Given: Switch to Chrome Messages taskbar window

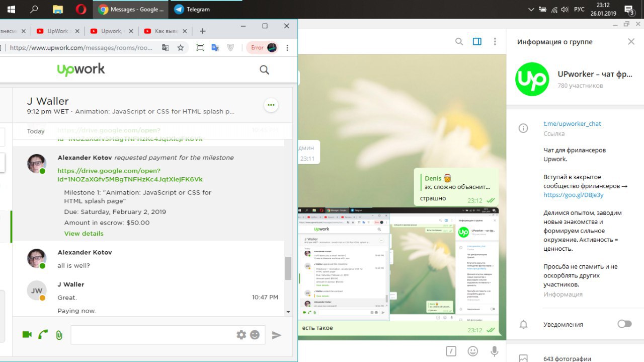Looking at the screenshot, I should point(131,9).
